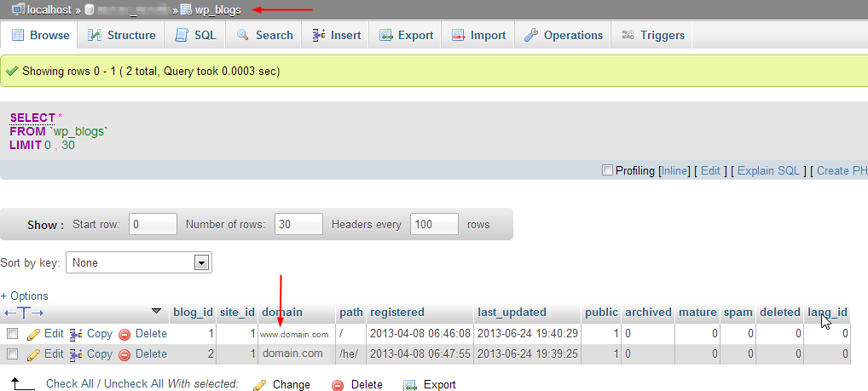Tick checkbox for blog_id 2 row
This screenshot has width=868, height=391.
click(12, 354)
